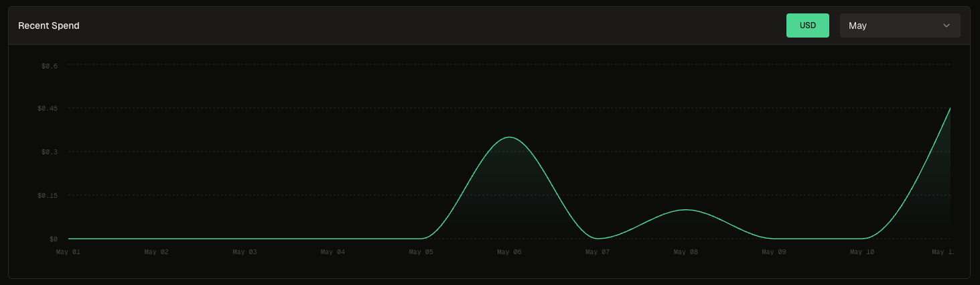
Task: Click the May 06 x-axis label
Action: click(x=509, y=252)
